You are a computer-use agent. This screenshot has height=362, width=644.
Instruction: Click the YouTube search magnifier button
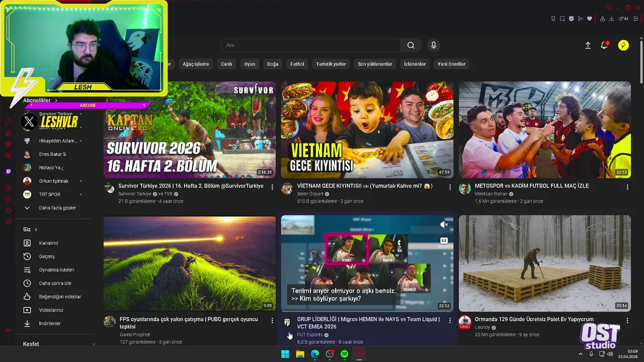point(411,45)
